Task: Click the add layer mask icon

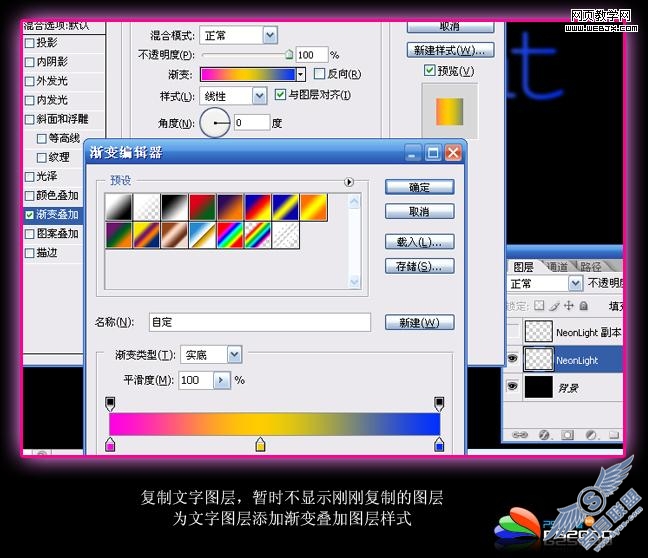Action: (x=567, y=435)
